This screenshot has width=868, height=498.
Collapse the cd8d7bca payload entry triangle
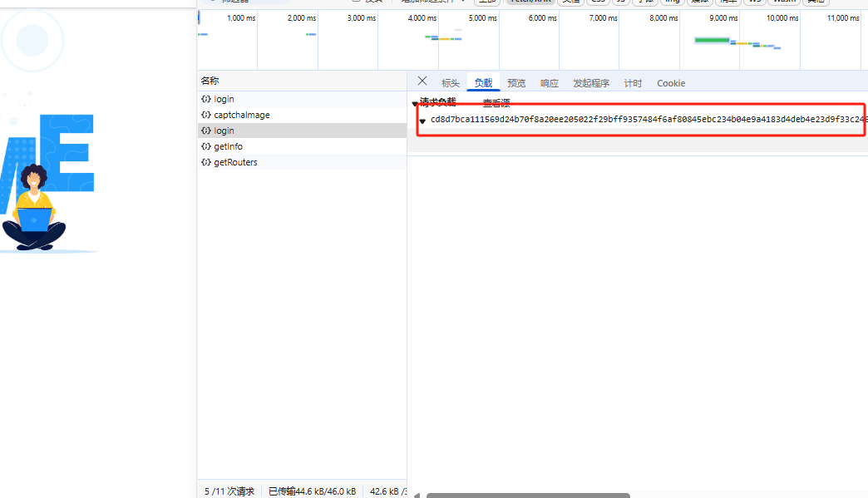(x=422, y=121)
